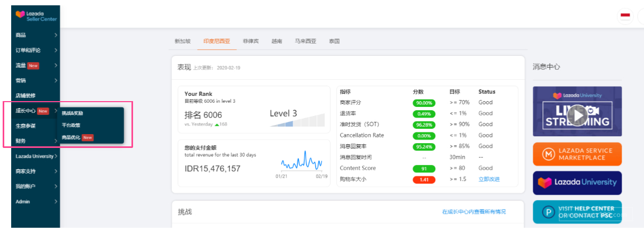Switch to the 马来西亚 country tab

coord(306,41)
